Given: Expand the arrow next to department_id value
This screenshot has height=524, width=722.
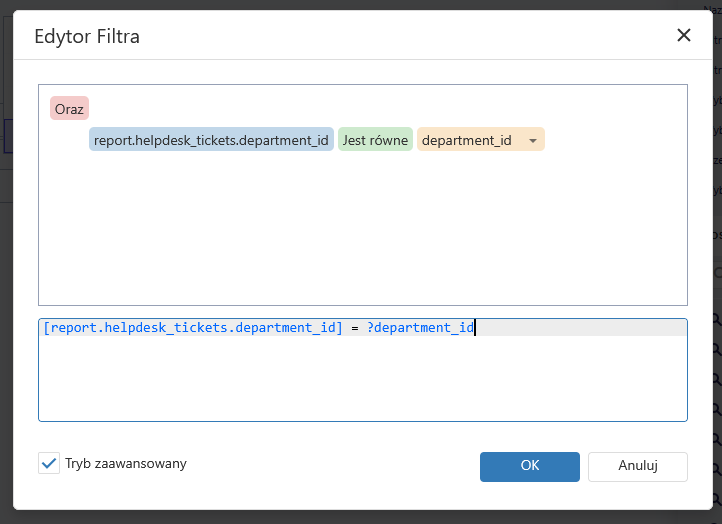Looking at the screenshot, I should (x=533, y=141).
